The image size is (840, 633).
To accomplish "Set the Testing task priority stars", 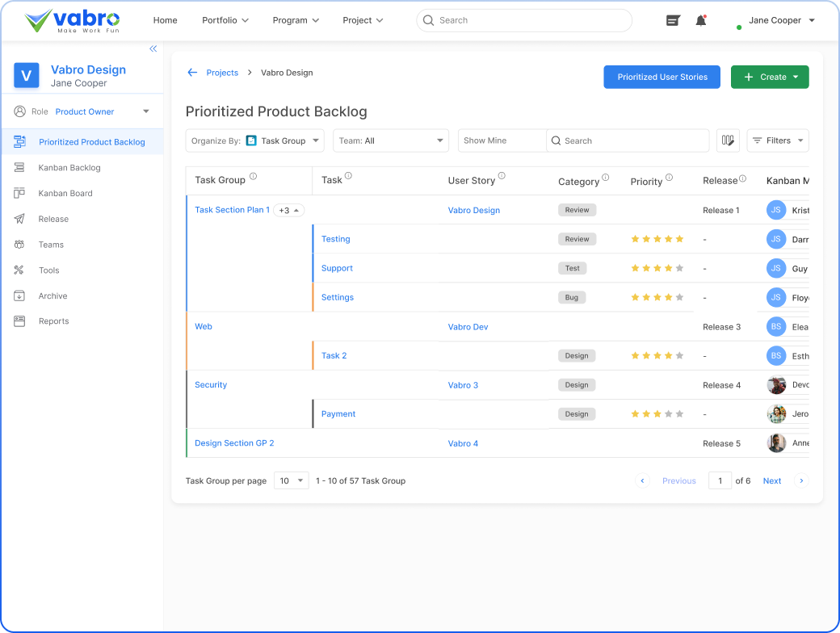I will 657,239.
